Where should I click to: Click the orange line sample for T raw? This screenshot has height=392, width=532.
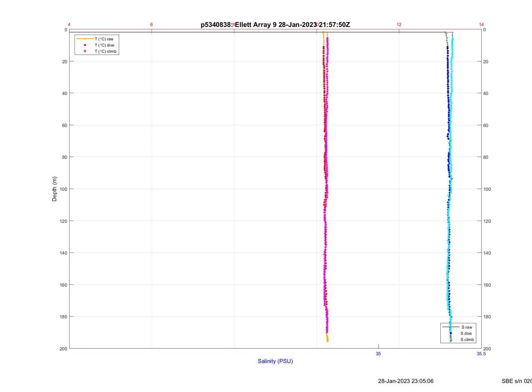[x=85, y=39]
